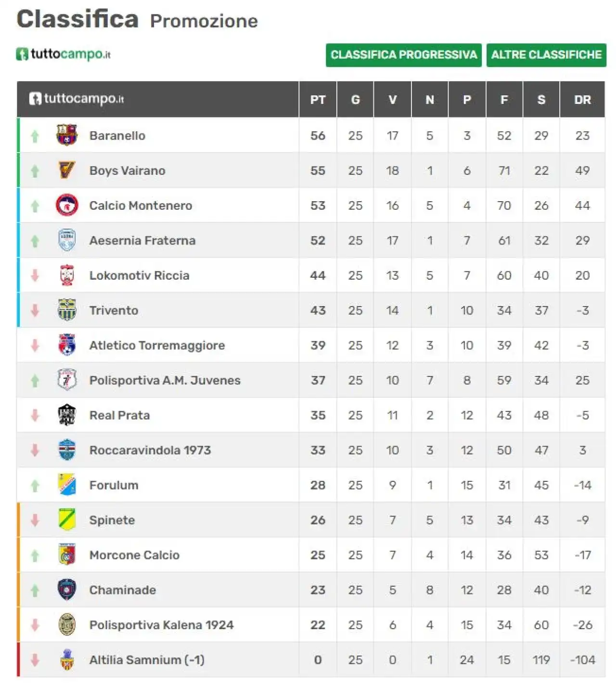Open the Altre Classifiche button
This screenshot has width=616, height=683.
point(546,55)
